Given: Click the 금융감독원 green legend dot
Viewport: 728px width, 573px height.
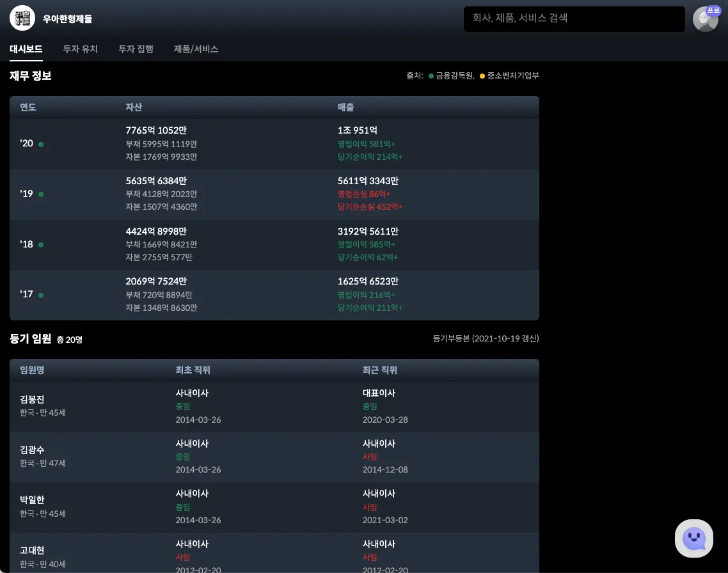Looking at the screenshot, I should [x=431, y=76].
